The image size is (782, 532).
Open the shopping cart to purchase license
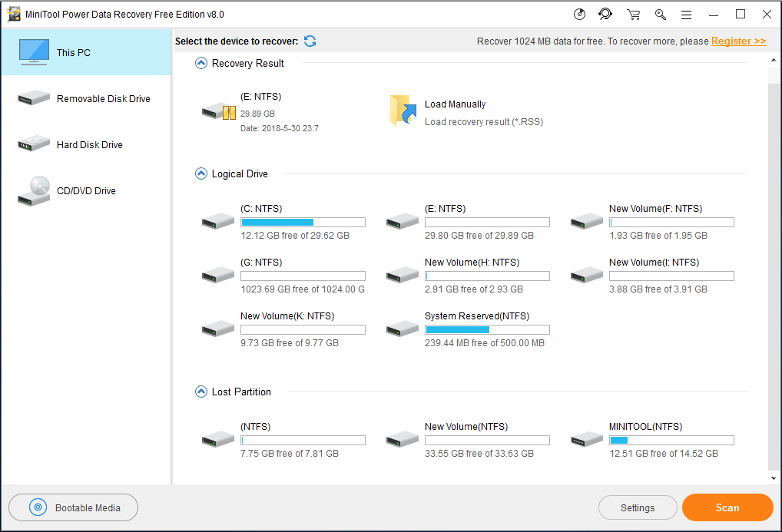(633, 14)
